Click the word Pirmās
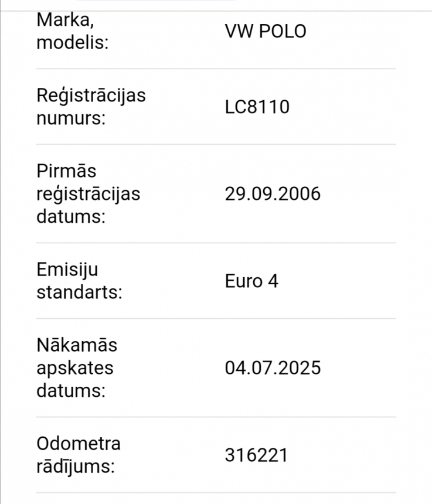The image size is (432, 504). 66,171
